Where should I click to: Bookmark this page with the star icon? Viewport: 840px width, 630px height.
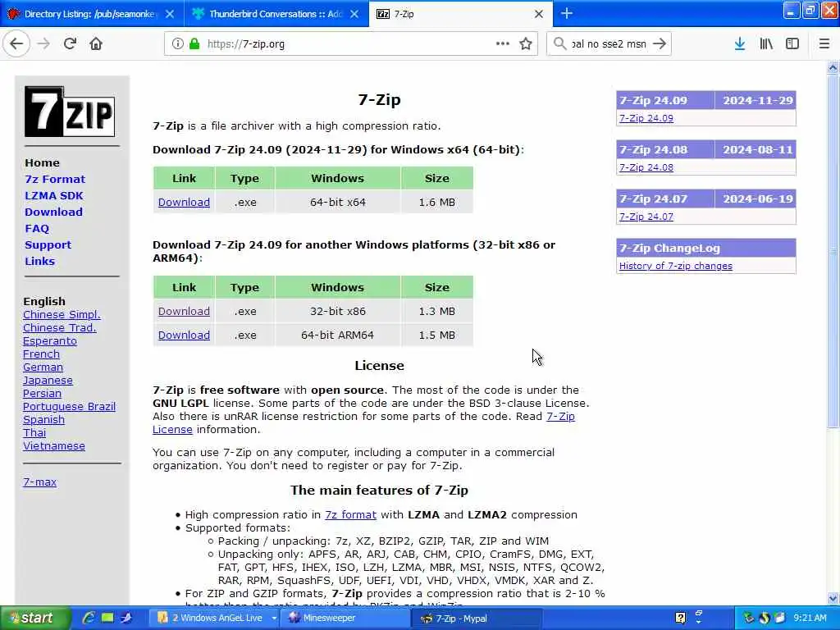pyautogui.click(x=526, y=43)
